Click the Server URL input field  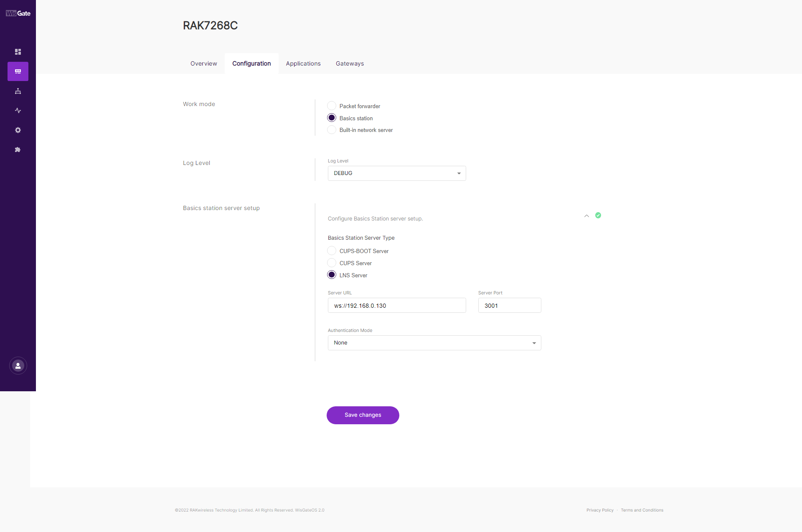tap(396, 305)
